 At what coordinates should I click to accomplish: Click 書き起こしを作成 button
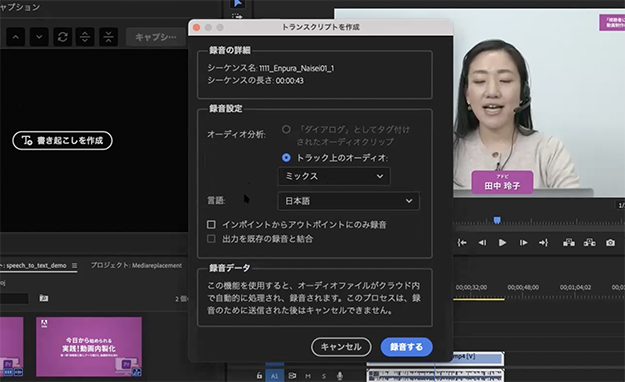click(63, 140)
